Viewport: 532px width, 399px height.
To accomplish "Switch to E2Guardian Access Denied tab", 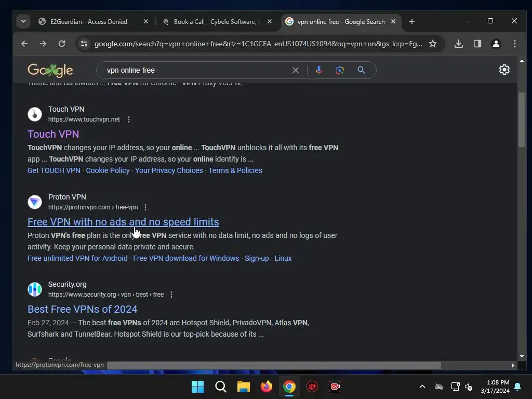I will [x=89, y=21].
